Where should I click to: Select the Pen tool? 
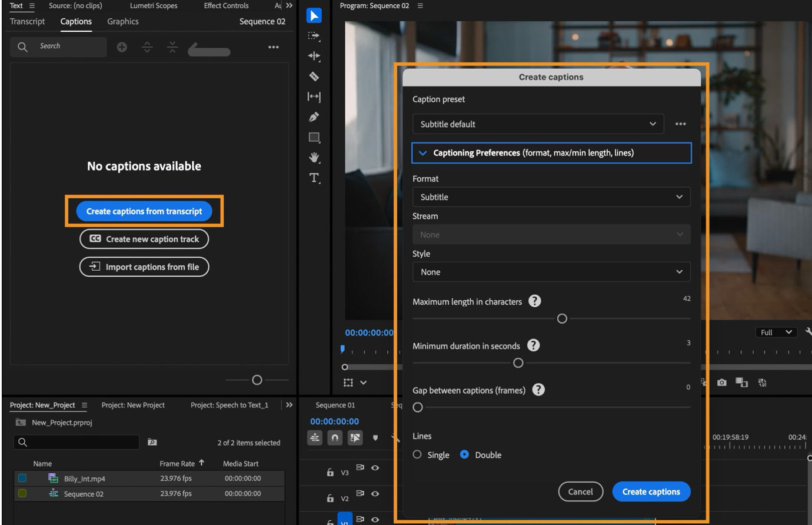(x=314, y=117)
